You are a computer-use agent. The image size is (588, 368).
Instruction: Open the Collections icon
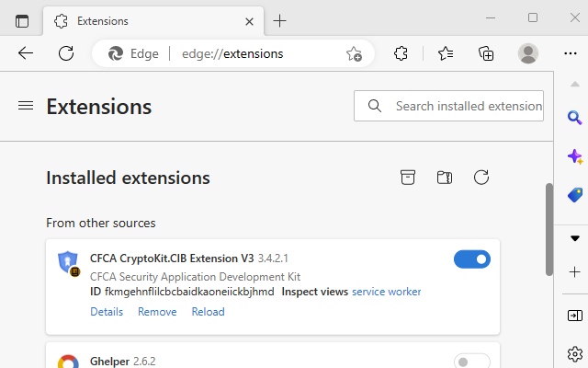click(486, 53)
